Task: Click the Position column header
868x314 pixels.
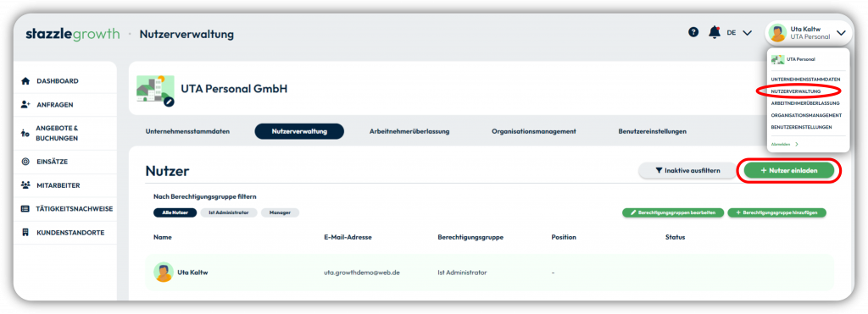Action: [564, 237]
